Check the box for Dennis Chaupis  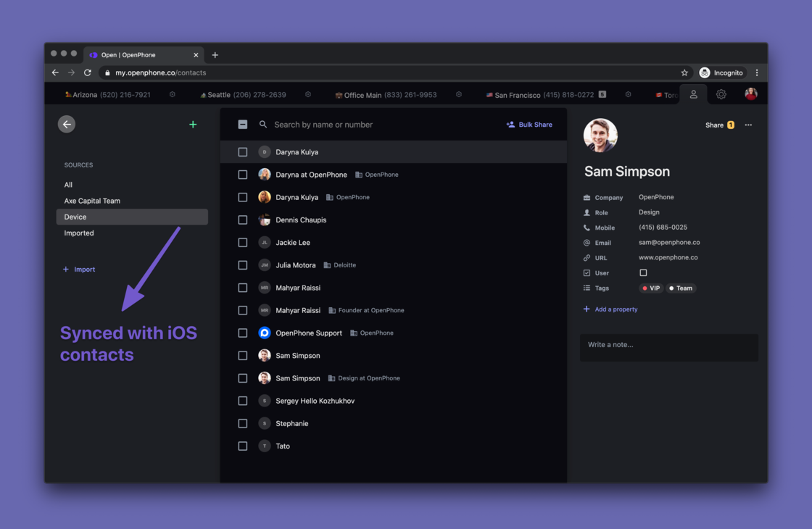point(242,220)
